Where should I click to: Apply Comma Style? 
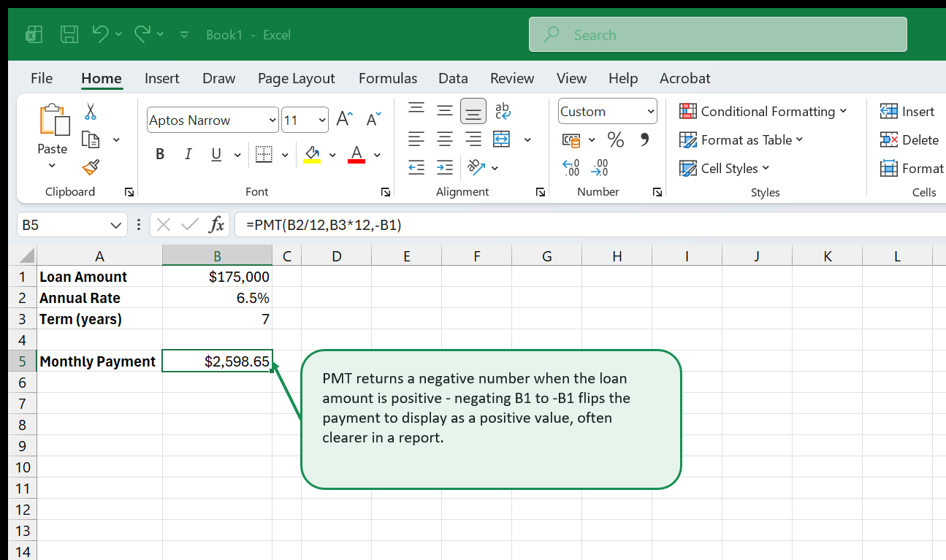645,139
